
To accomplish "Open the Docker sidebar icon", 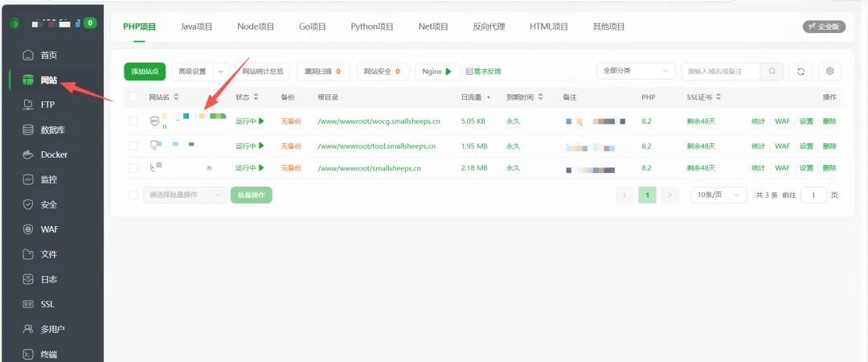I will (x=28, y=154).
